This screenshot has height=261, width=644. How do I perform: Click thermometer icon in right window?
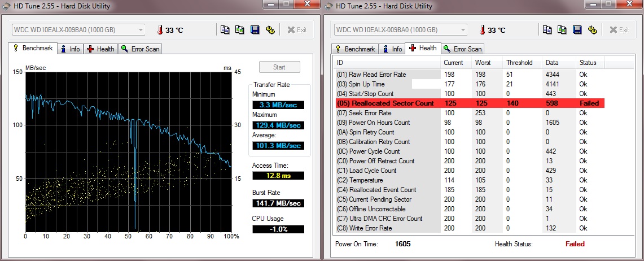pos(482,30)
